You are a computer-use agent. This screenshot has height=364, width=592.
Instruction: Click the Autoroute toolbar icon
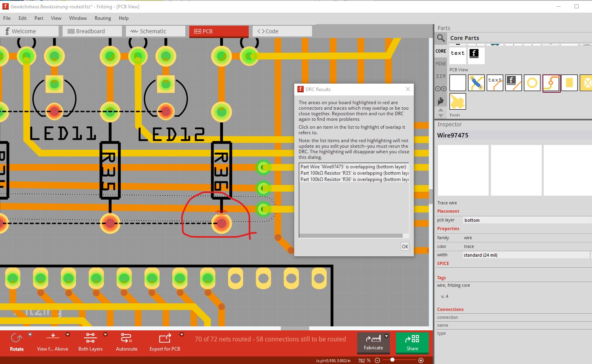pos(126,338)
